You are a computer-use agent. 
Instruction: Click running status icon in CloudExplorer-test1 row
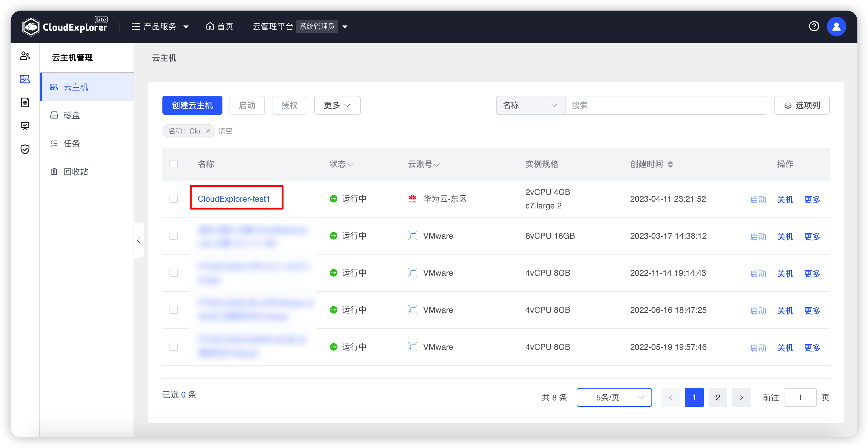click(334, 199)
